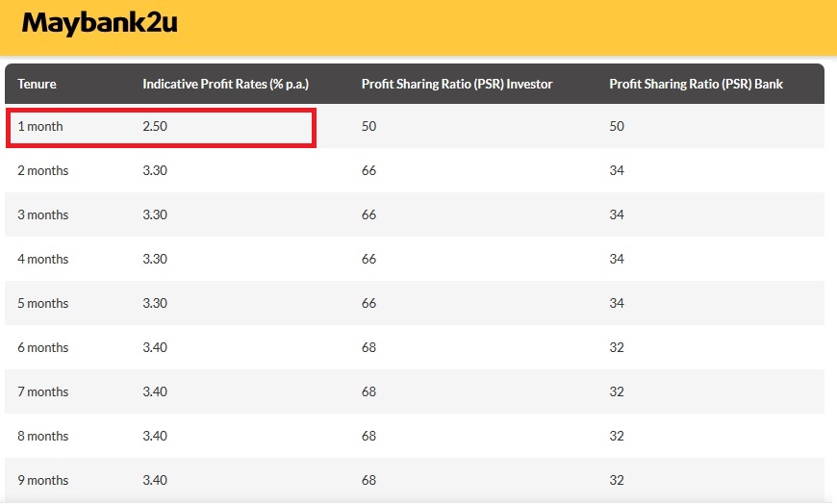The width and height of the screenshot is (837, 504).
Task: Click the 9 months tenure label
Action: [43, 480]
